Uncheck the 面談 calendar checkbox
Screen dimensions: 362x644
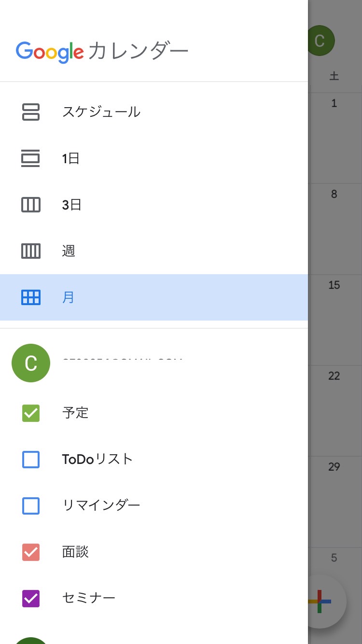click(31, 552)
